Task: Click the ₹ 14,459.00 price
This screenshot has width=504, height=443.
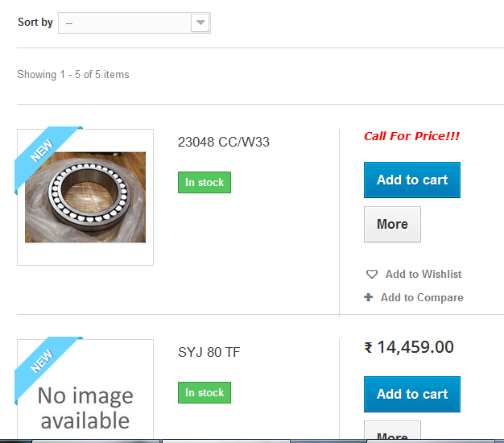Action: point(409,347)
